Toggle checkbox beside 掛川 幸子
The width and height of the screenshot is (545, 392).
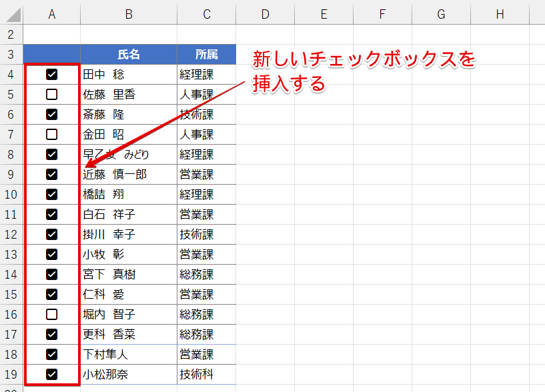point(52,235)
